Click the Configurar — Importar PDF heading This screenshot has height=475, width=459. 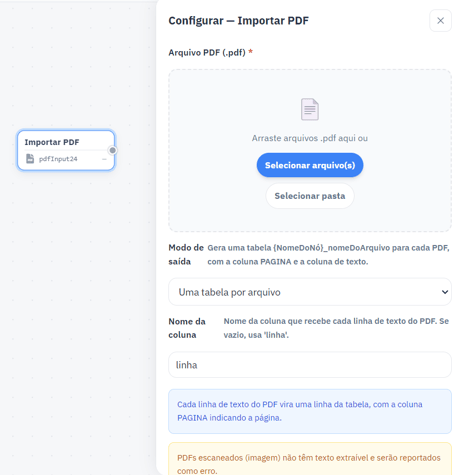[x=238, y=21]
